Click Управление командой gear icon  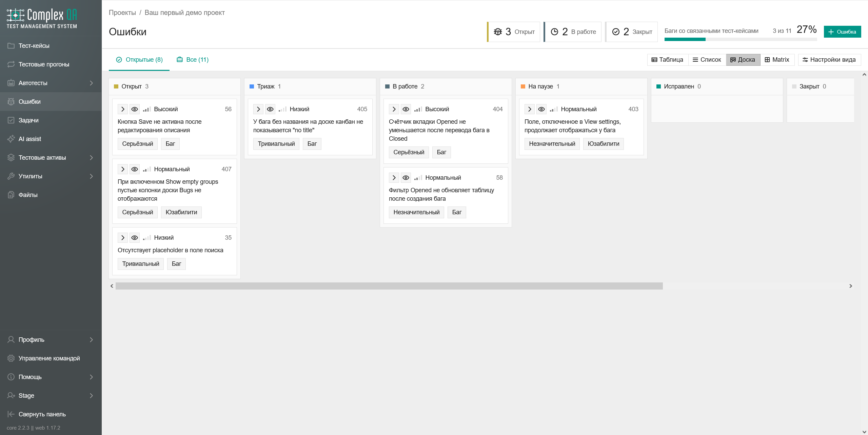tap(11, 358)
